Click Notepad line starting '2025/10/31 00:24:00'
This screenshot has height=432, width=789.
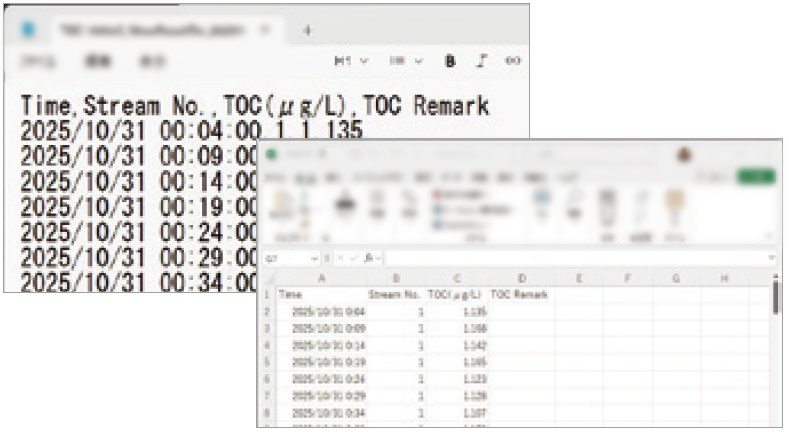click(x=140, y=232)
